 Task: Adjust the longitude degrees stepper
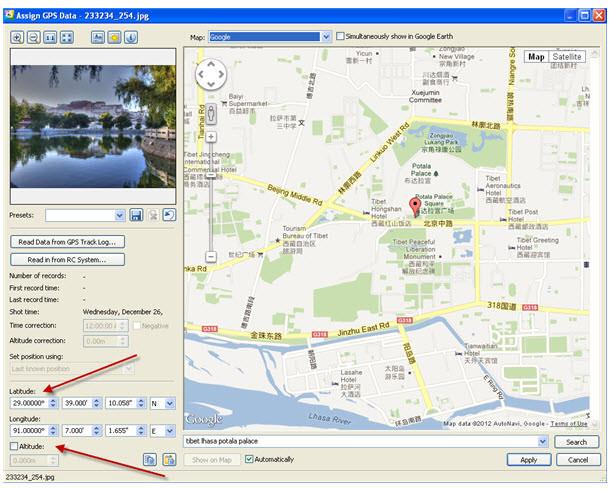click(53, 431)
